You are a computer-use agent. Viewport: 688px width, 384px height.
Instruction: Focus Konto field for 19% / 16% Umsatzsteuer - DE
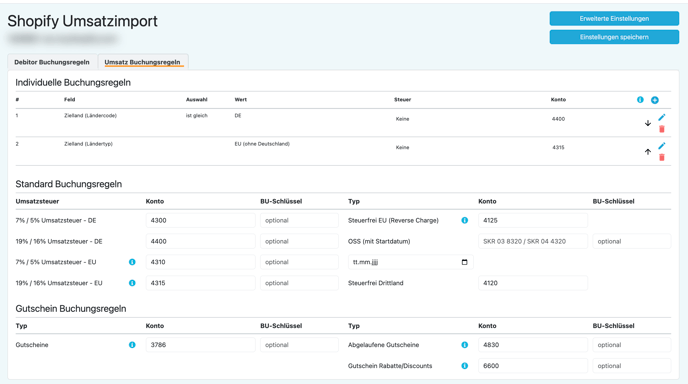[201, 241]
